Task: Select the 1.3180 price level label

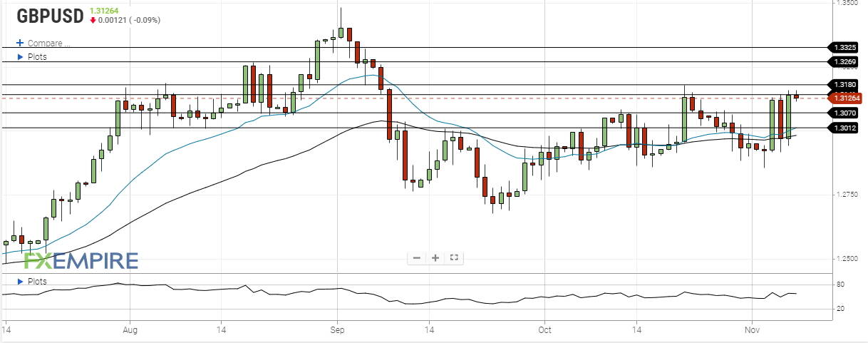Action: click(844, 85)
